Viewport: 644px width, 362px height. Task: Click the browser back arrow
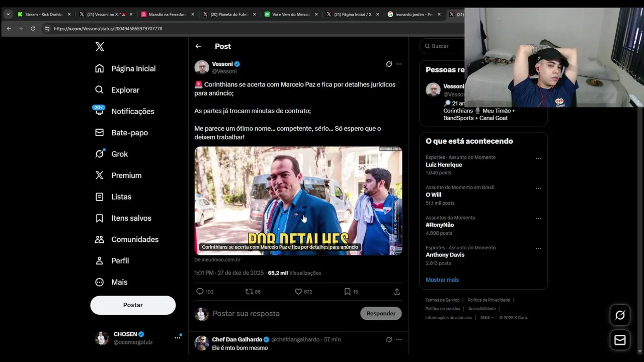pyautogui.click(x=9, y=29)
